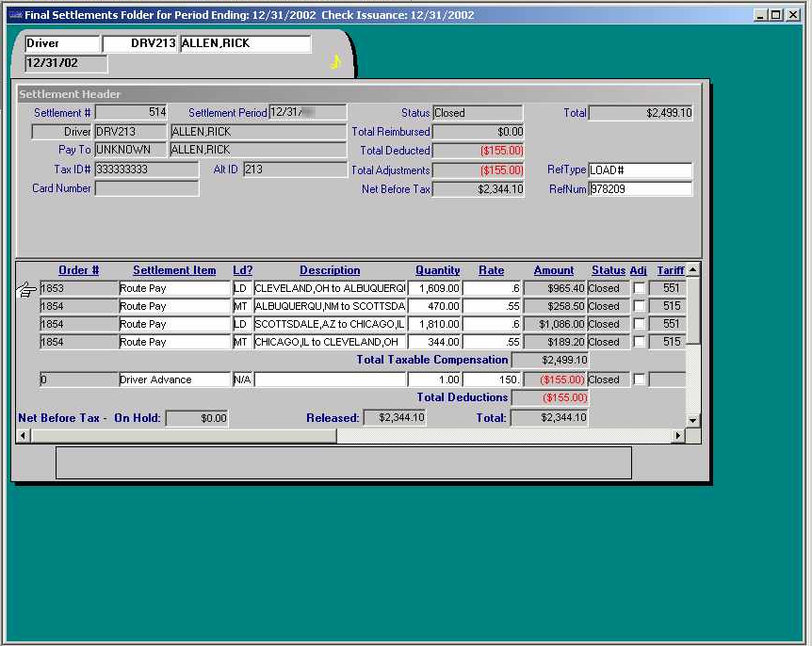Viewport: 812px width, 646px height.
Task: Click the yellow note icon in driver tab
Action: (x=335, y=62)
